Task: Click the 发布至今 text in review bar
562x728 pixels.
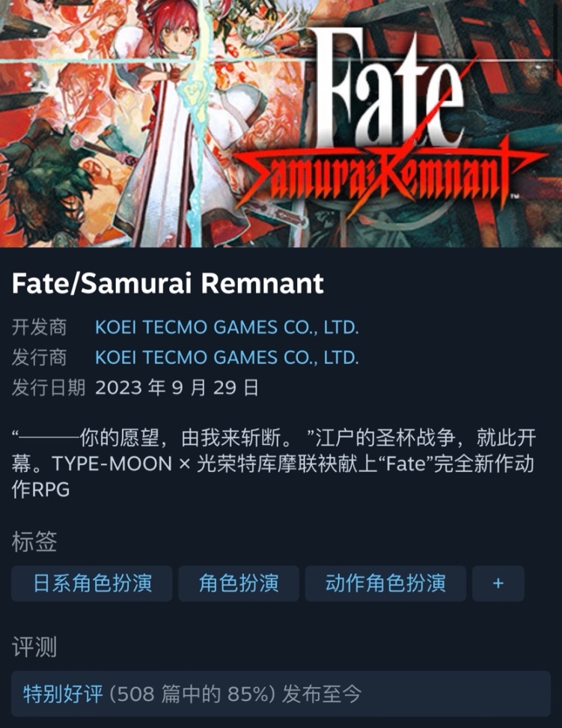Action: click(x=322, y=694)
